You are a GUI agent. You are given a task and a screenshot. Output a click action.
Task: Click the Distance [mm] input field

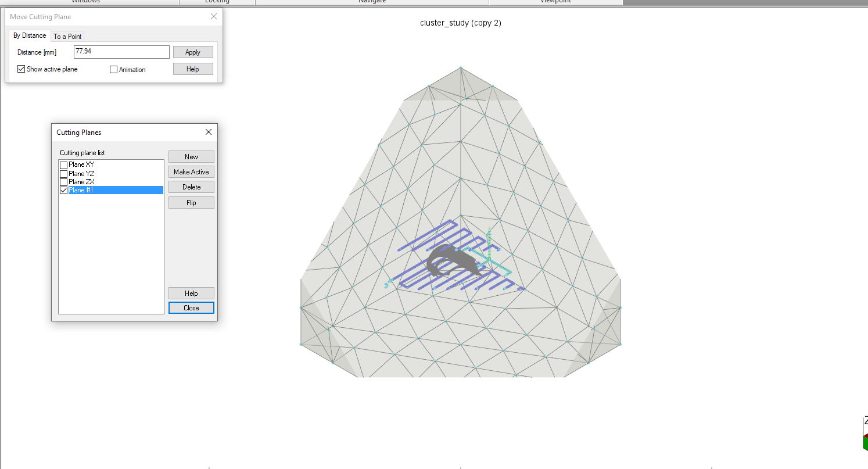121,52
